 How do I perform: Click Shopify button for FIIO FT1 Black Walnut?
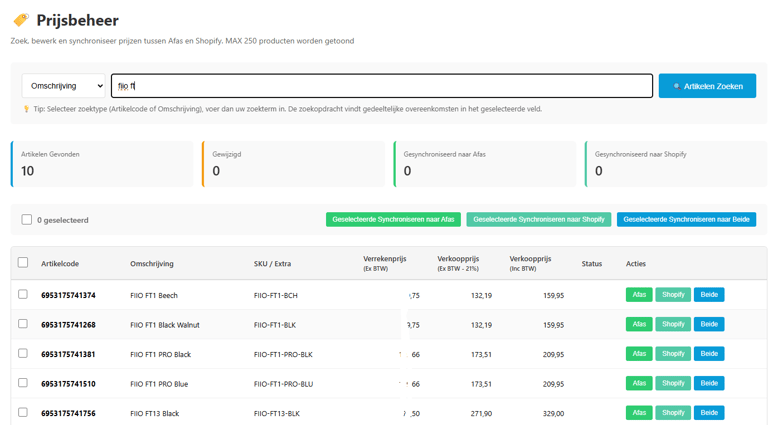pos(673,324)
